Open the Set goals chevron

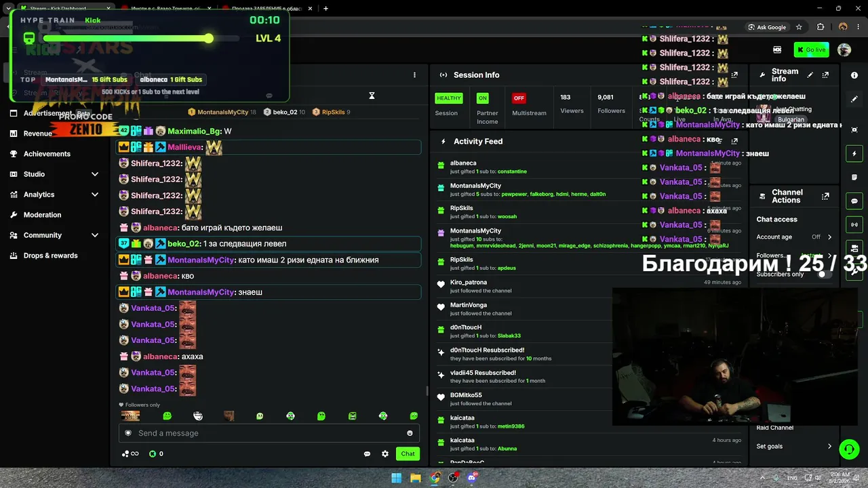pos(829,447)
